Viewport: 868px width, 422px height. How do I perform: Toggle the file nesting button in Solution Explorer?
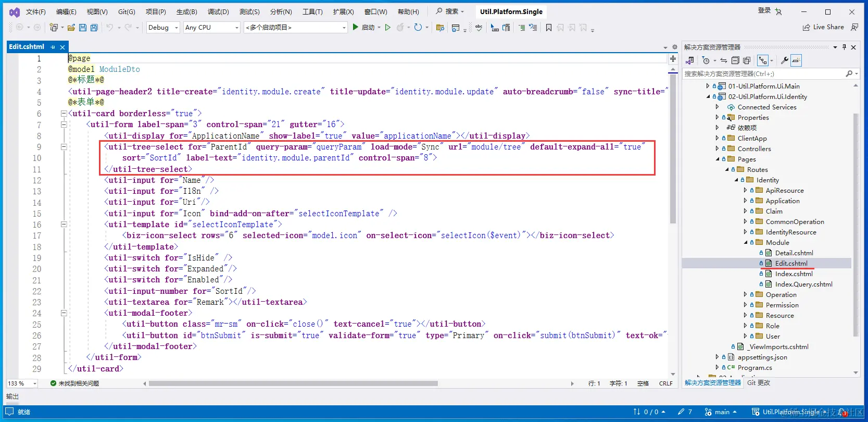point(763,60)
